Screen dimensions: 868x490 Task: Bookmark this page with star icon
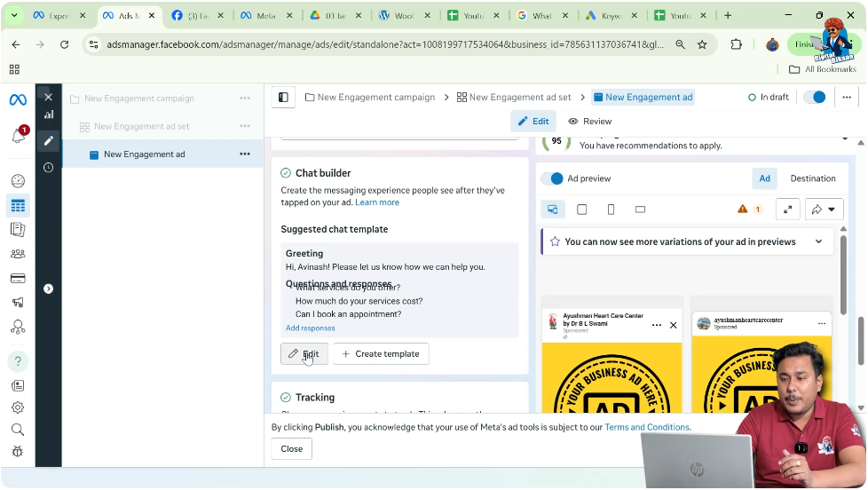click(702, 44)
